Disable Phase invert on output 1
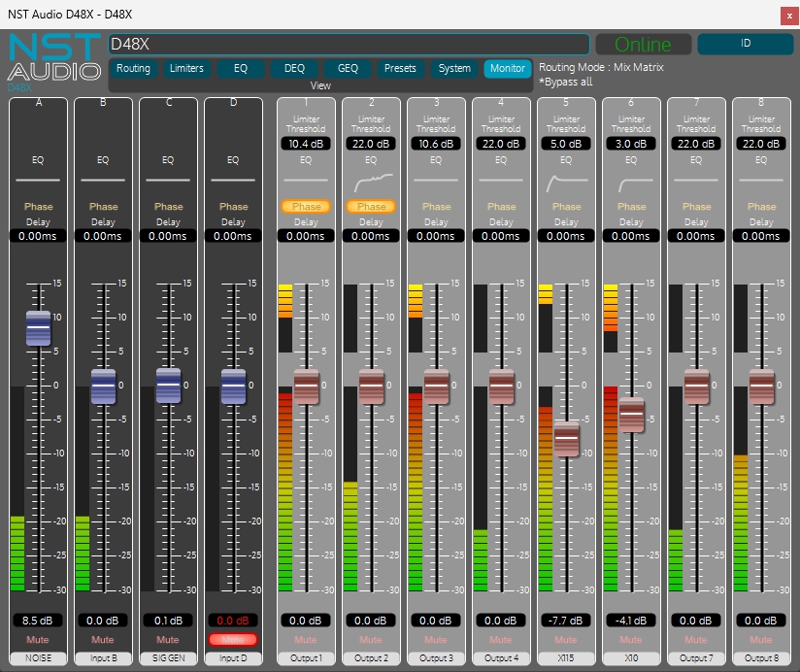This screenshot has height=672, width=800. pyautogui.click(x=306, y=207)
